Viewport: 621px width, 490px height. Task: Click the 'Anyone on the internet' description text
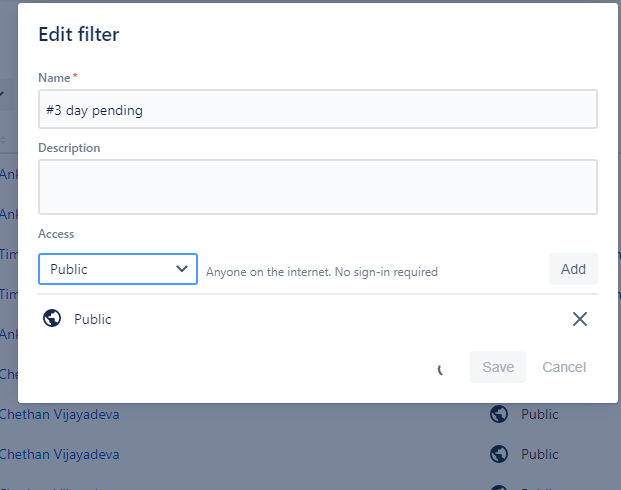pos(322,272)
